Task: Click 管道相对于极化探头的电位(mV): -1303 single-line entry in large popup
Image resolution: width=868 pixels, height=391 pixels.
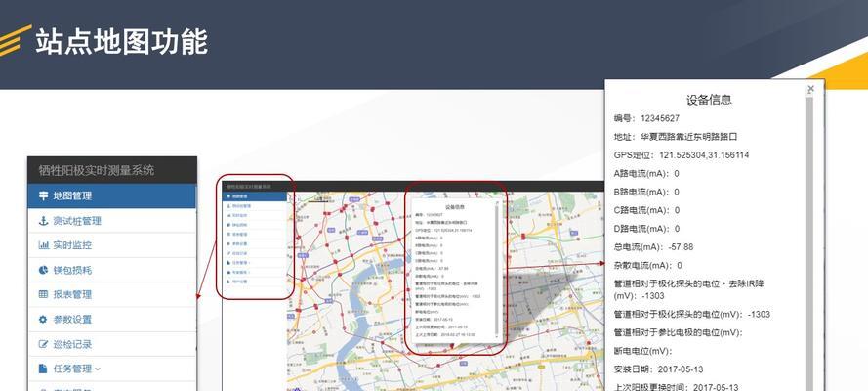Action: coord(692,315)
